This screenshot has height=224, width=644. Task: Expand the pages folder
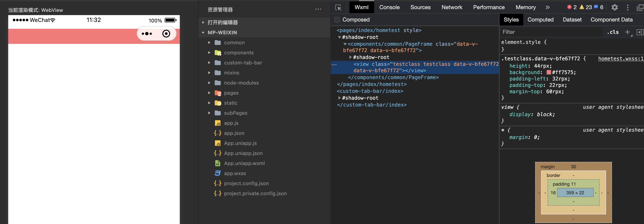(x=209, y=93)
